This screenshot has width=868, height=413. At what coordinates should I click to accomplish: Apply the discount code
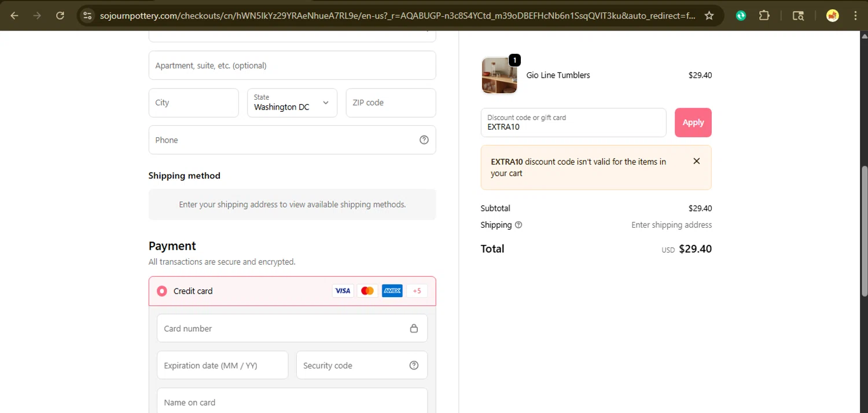[693, 122]
